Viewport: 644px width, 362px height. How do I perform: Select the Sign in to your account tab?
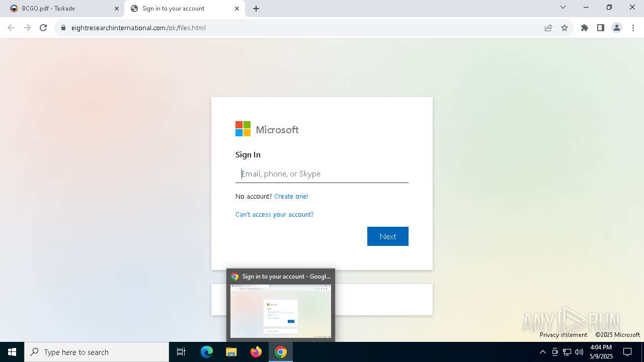click(184, 9)
